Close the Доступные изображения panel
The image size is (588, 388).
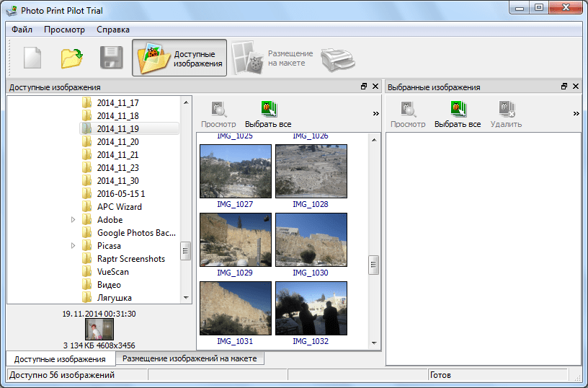tap(375, 87)
